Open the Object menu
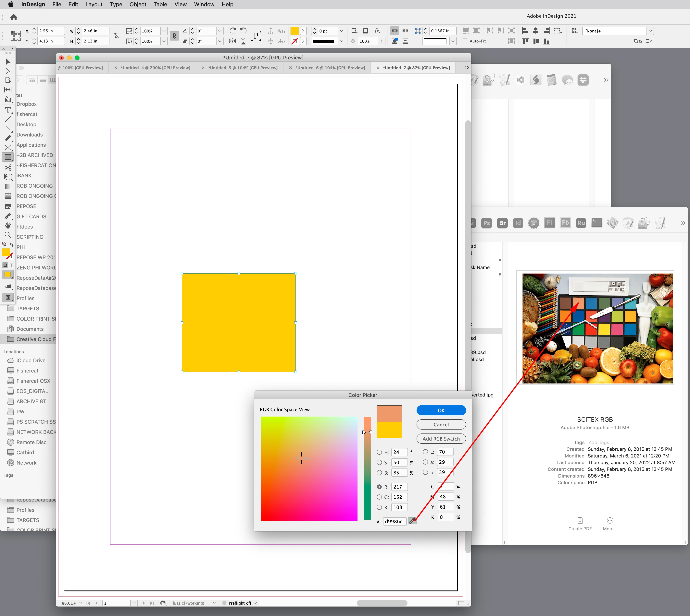This screenshot has width=690, height=616. 138,4
